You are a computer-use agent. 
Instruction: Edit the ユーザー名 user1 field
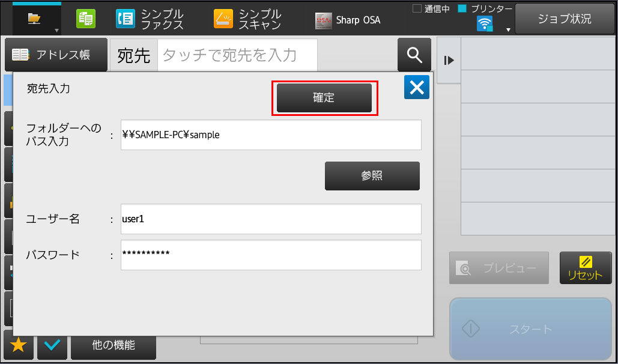pyautogui.click(x=271, y=219)
